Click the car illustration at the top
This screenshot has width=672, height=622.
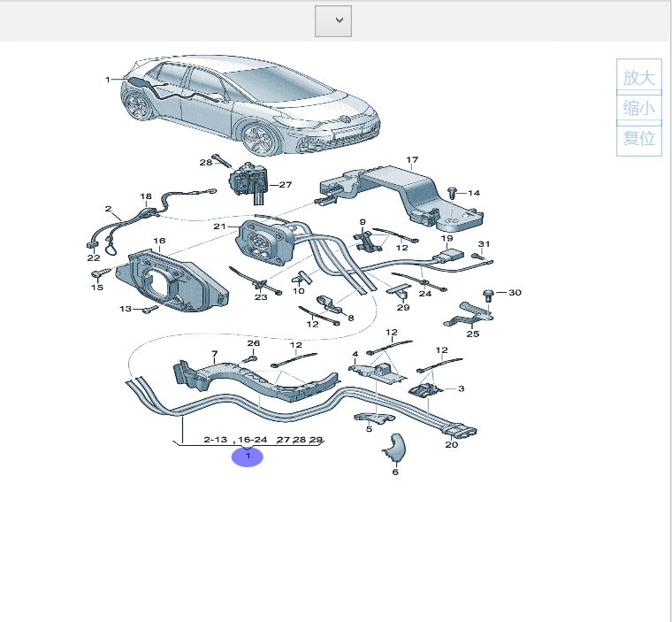coord(252,106)
